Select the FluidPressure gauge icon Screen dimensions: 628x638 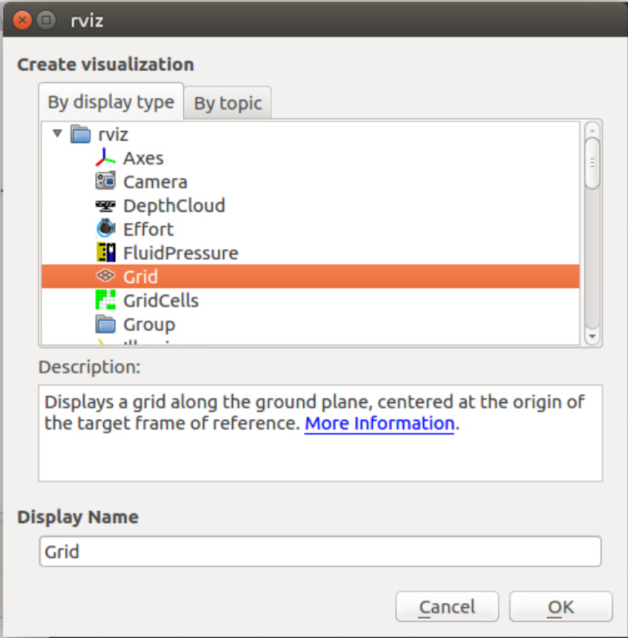pyautogui.click(x=105, y=252)
